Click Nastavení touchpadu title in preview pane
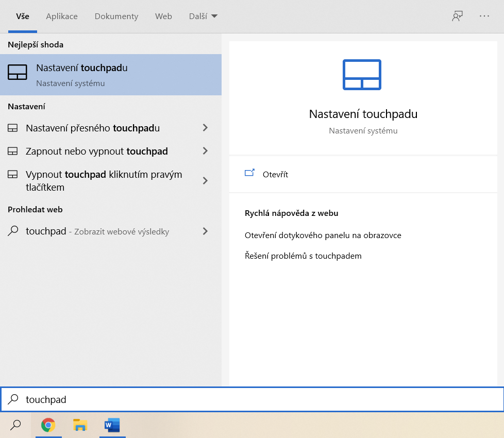 click(x=363, y=114)
